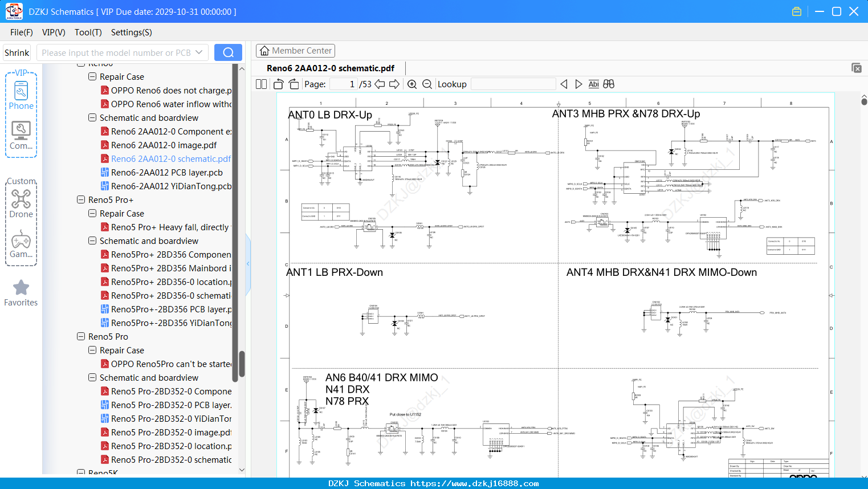Open OPPO Reno6 water inflow file
The height and width of the screenshot is (489, 868).
tap(172, 104)
